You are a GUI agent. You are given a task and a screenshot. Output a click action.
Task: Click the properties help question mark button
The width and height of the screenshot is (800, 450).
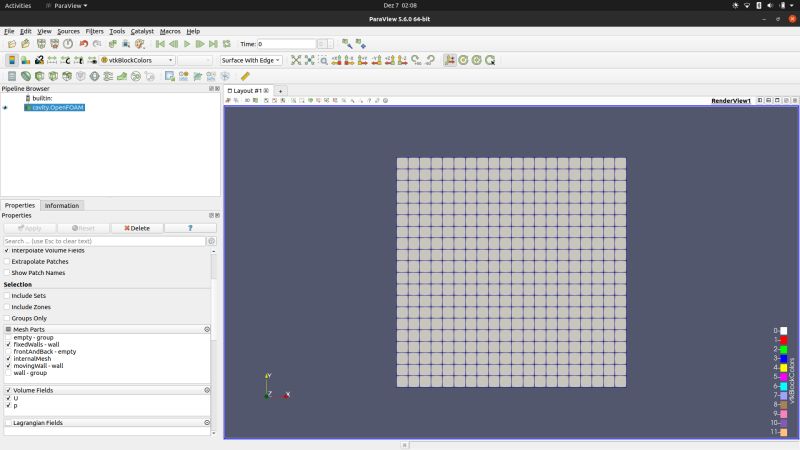pyautogui.click(x=190, y=228)
